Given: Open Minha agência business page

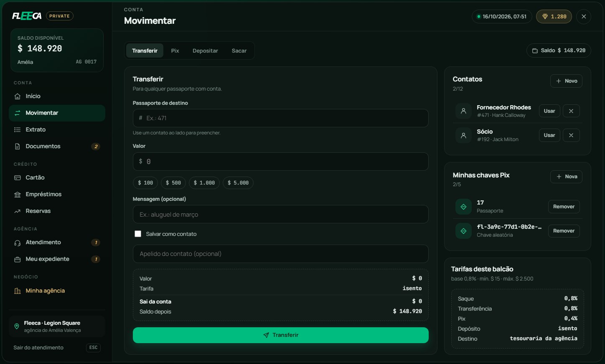Looking at the screenshot, I should pos(57,291).
